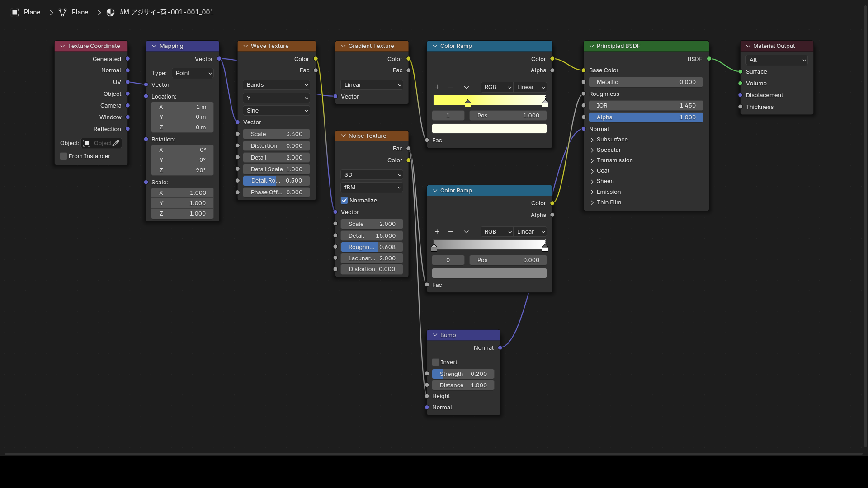Open the Wave Texture Bands dropdown
Viewport: 868px width, 488px height.
coord(276,85)
